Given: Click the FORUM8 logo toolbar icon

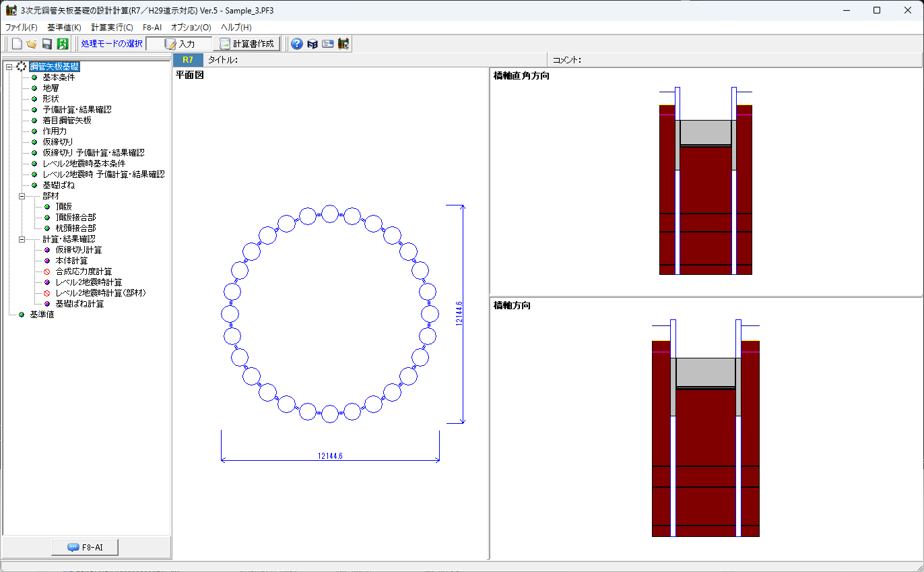Looking at the screenshot, I should click(312, 44).
